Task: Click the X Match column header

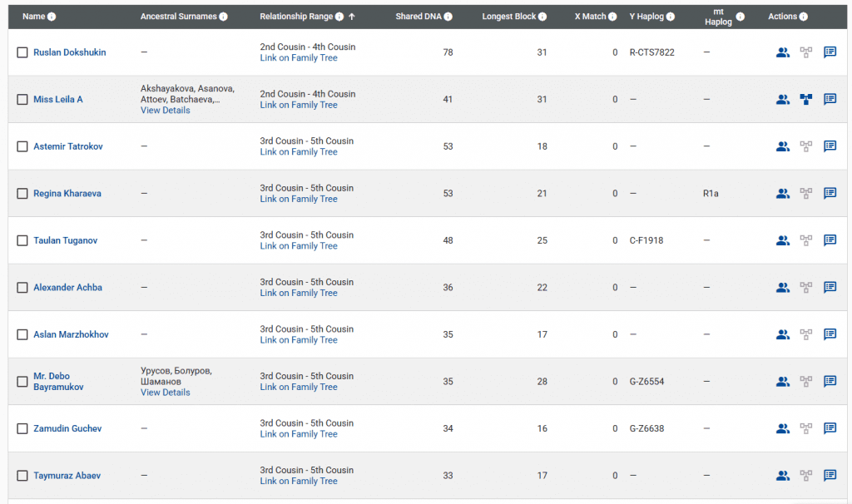Action: click(590, 17)
